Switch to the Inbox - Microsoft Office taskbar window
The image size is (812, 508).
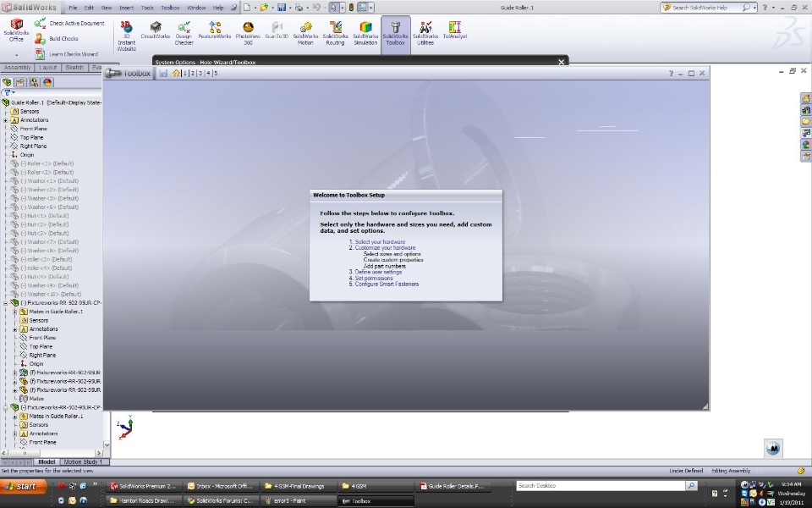pos(221,486)
